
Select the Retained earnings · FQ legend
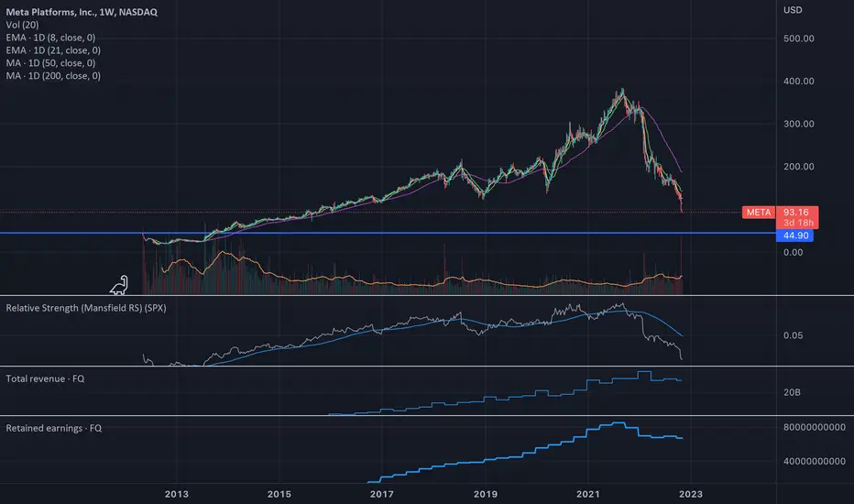54,428
